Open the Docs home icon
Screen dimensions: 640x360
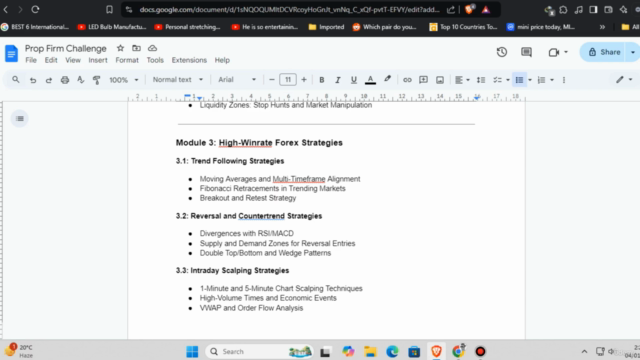coord(11,53)
